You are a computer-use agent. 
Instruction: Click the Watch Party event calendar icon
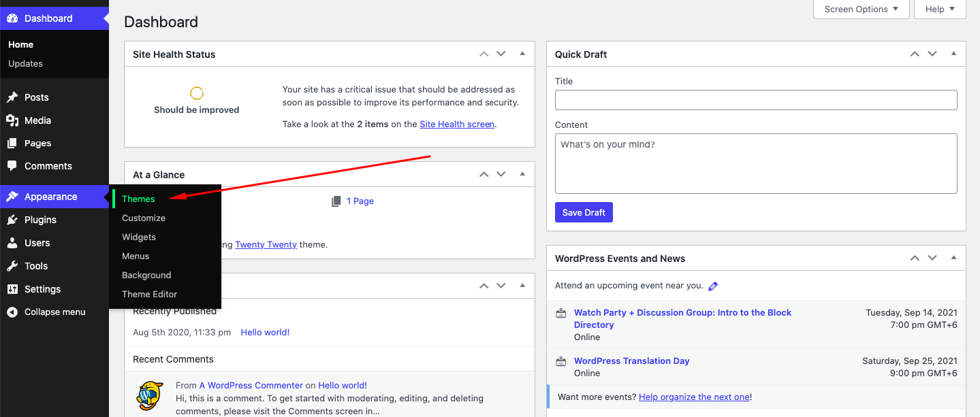pos(560,313)
